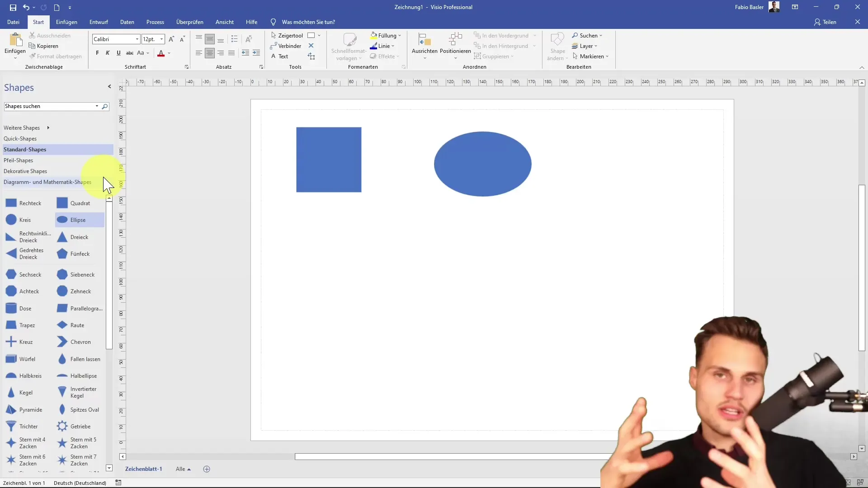868x488 pixels.
Task: Select the Verbinder connector tool
Action: point(286,46)
